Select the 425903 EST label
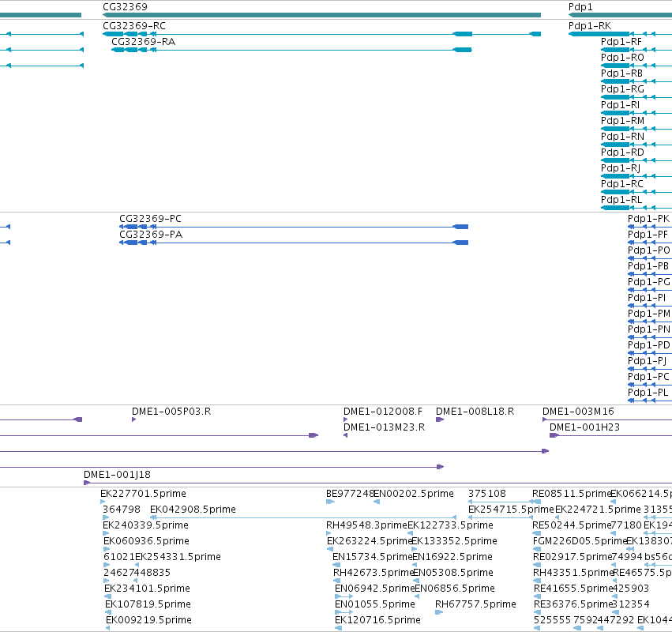 click(630, 589)
